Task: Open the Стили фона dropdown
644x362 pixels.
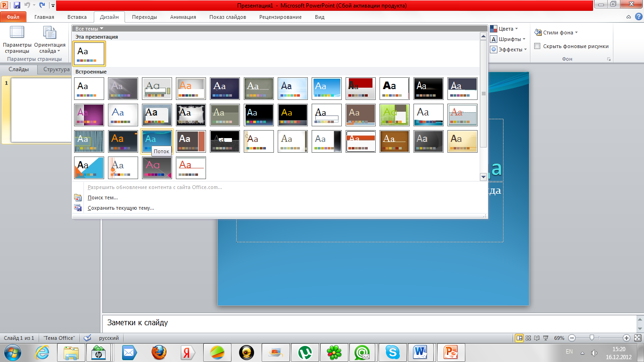Action: point(556,33)
